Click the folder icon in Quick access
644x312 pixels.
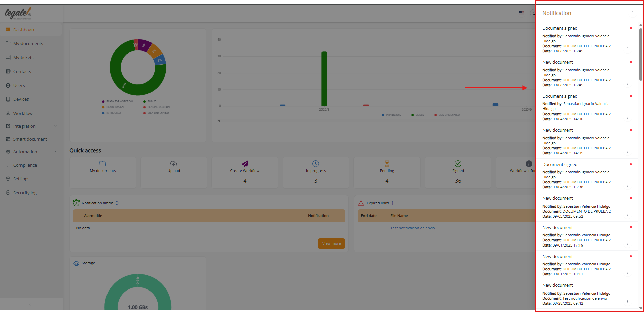click(x=103, y=164)
